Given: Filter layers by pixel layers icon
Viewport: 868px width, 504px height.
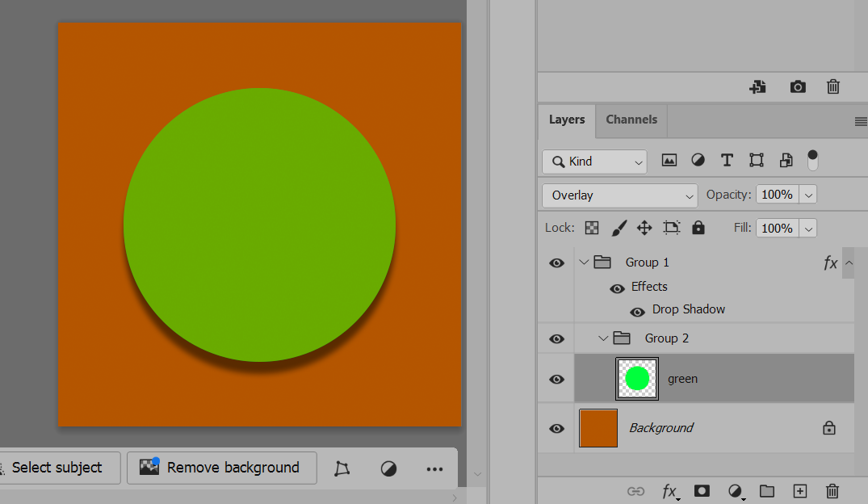Looking at the screenshot, I should pyautogui.click(x=669, y=161).
